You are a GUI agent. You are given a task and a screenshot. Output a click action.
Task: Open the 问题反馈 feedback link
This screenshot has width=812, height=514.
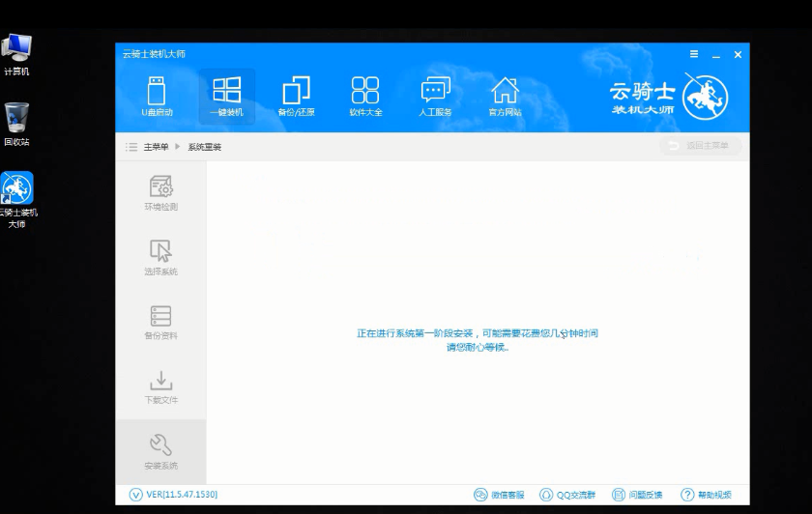coord(637,495)
